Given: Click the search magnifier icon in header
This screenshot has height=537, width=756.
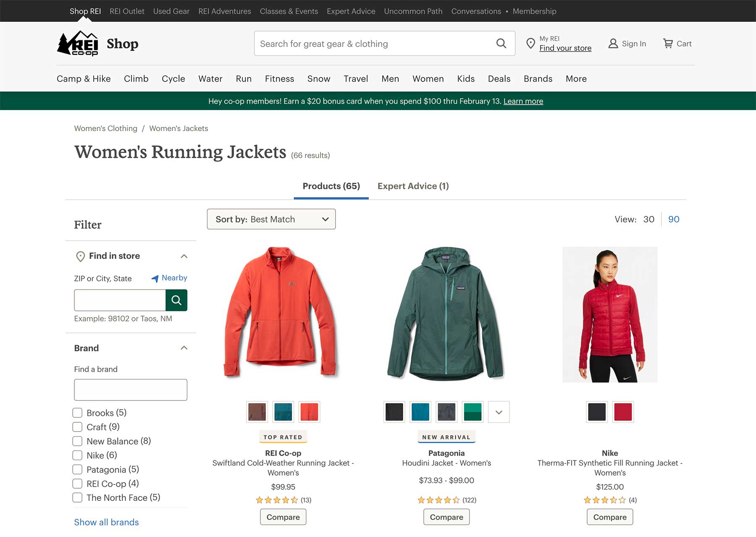Looking at the screenshot, I should 501,43.
